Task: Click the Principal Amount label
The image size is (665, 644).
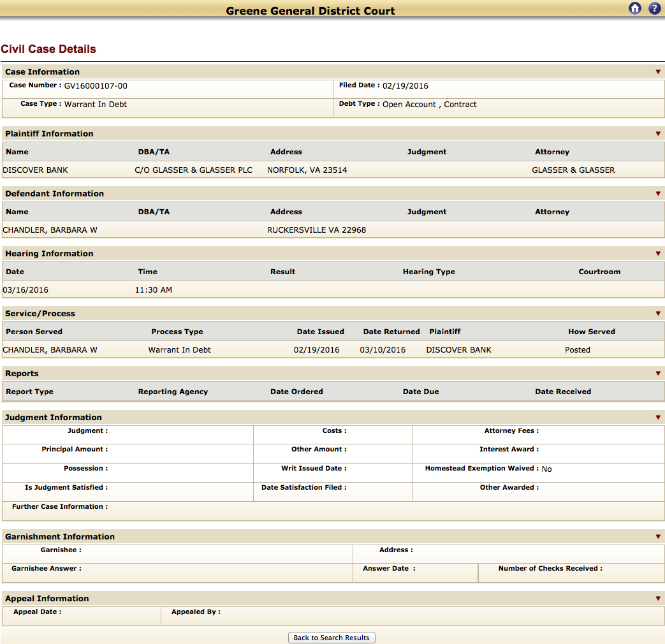Action: (x=75, y=450)
